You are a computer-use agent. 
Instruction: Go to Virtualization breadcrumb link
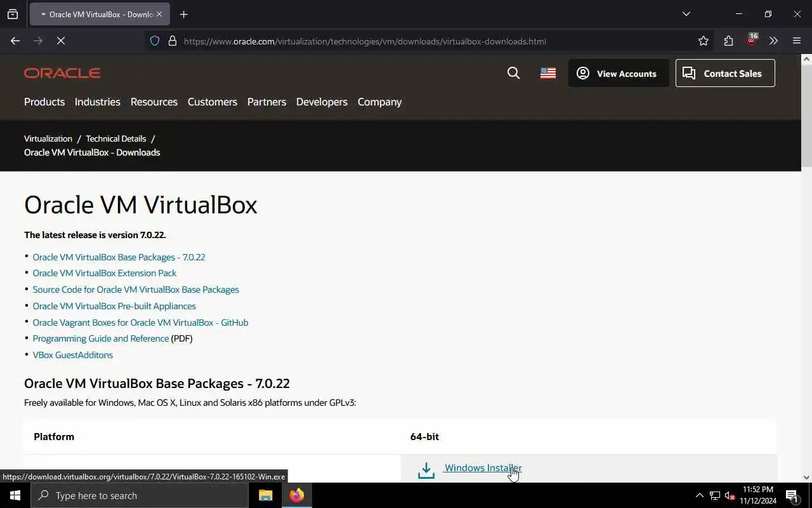(x=48, y=138)
